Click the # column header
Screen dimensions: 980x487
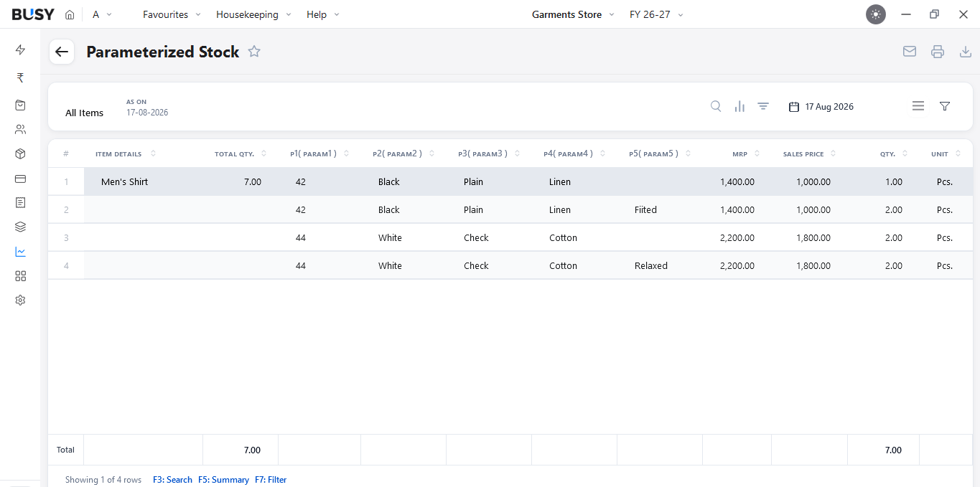[x=66, y=154]
